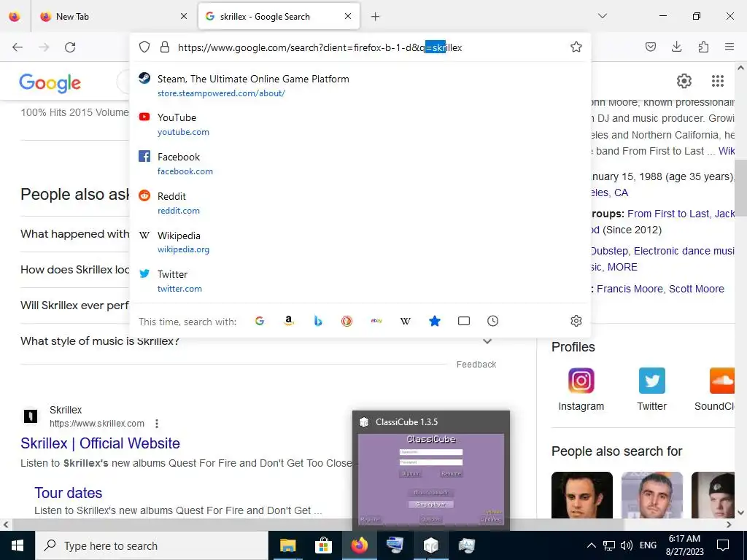
Task: Launch Microsoft Store from taskbar
Action: pyautogui.click(x=323, y=545)
